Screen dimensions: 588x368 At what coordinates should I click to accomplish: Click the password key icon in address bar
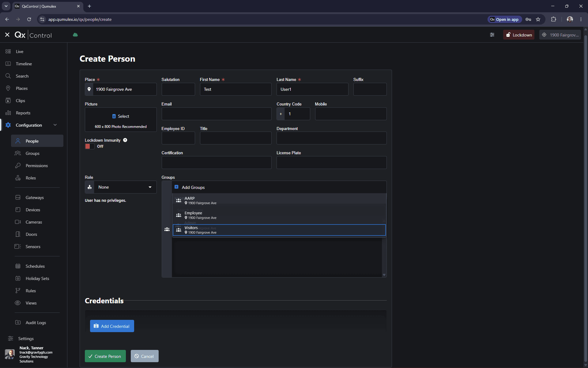coord(528,19)
